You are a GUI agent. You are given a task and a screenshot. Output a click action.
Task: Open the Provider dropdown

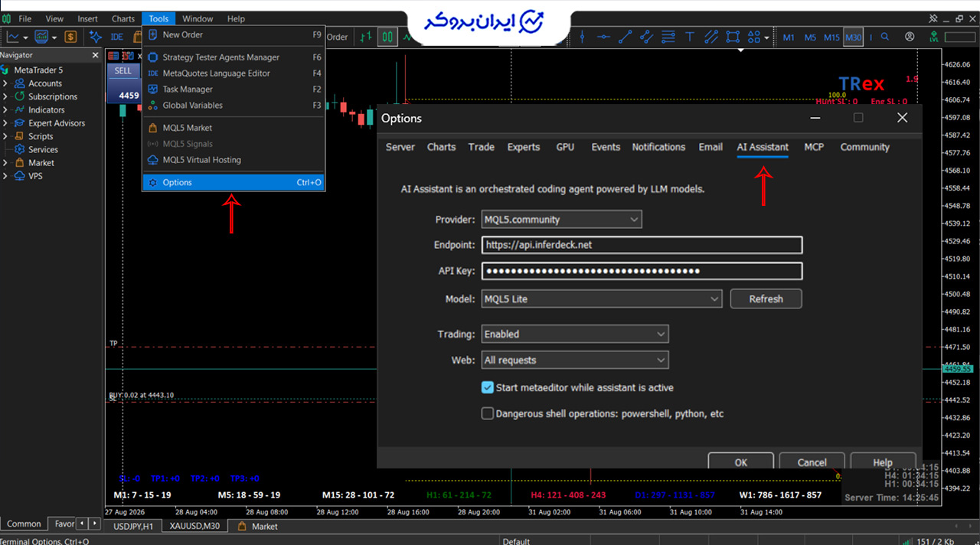point(561,220)
